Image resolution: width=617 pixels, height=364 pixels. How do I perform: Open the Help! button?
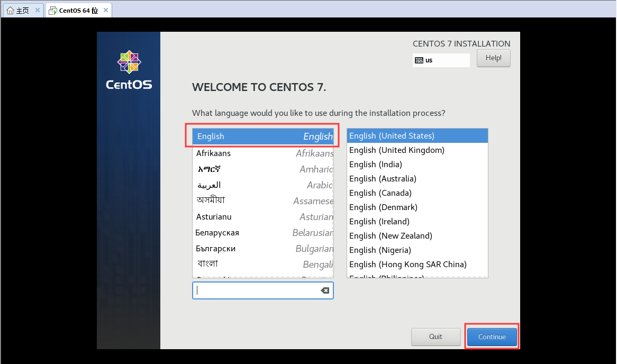[x=494, y=58]
